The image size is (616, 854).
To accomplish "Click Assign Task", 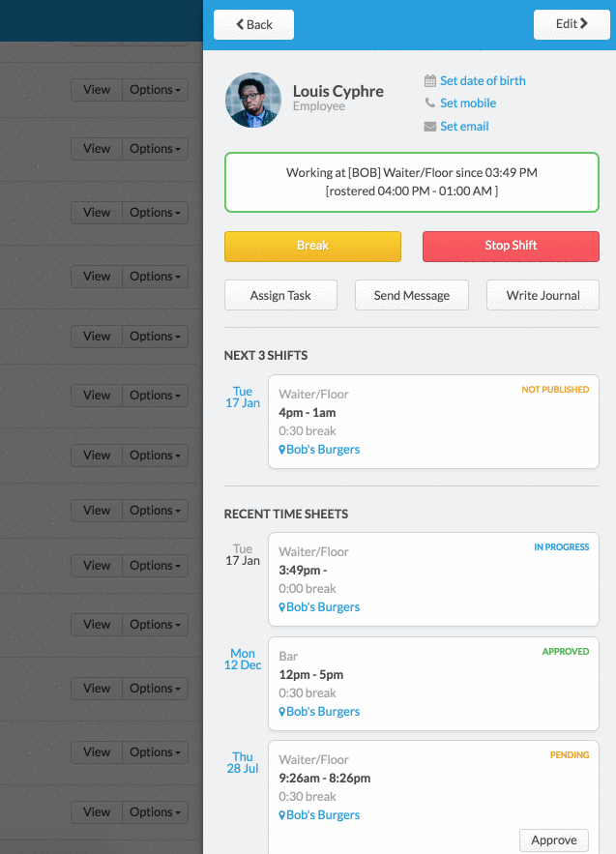I will coord(280,296).
